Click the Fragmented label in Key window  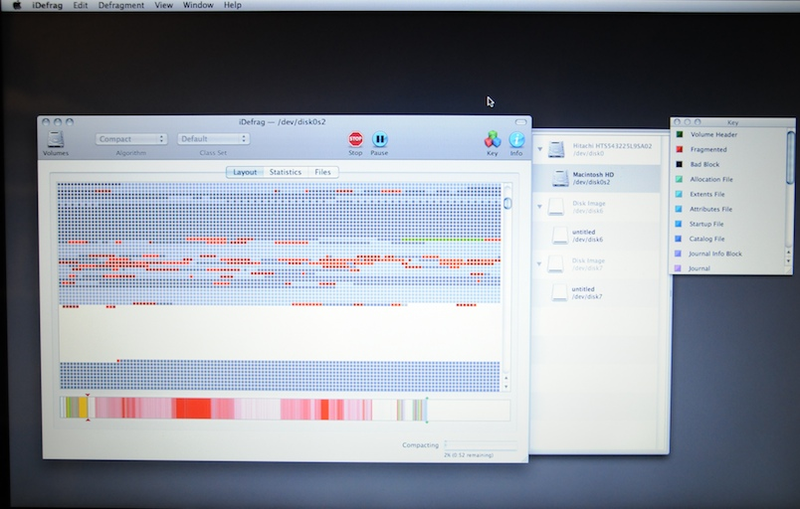point(708,149)
